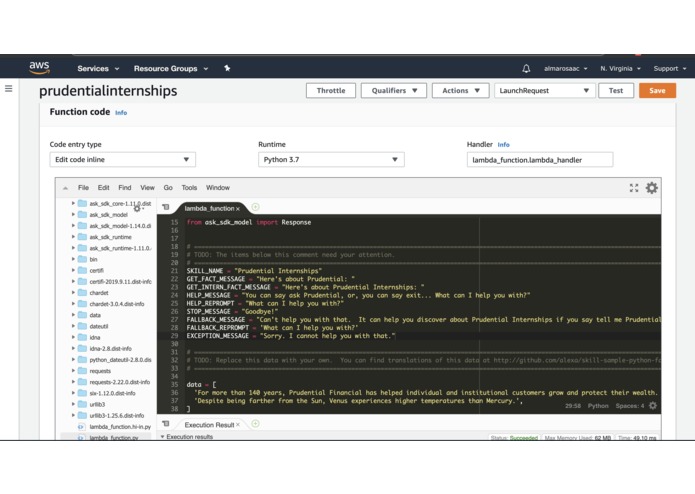Click the Python language status entry
Screen dimensions: 695x494
(x=598, y=406)
